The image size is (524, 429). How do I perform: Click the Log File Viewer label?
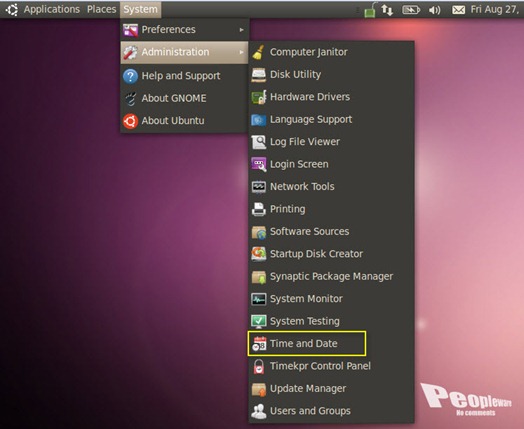click(x=305, y=142)
